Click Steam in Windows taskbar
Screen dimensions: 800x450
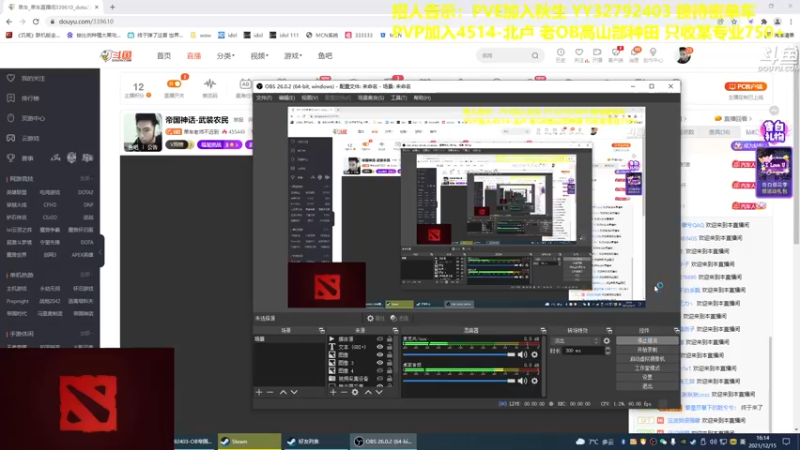coord(249,442)
